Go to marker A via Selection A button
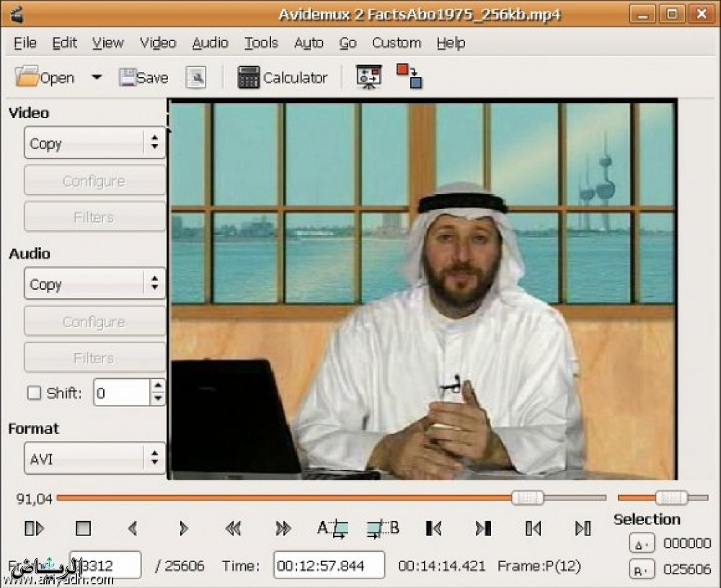721x588 pixels. (x=641, y=544)
